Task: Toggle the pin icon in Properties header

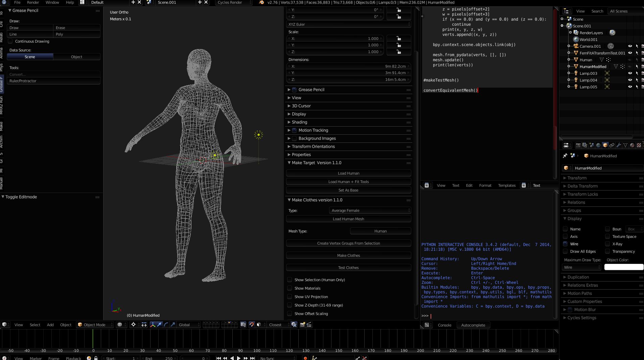Action: point(565,156)
